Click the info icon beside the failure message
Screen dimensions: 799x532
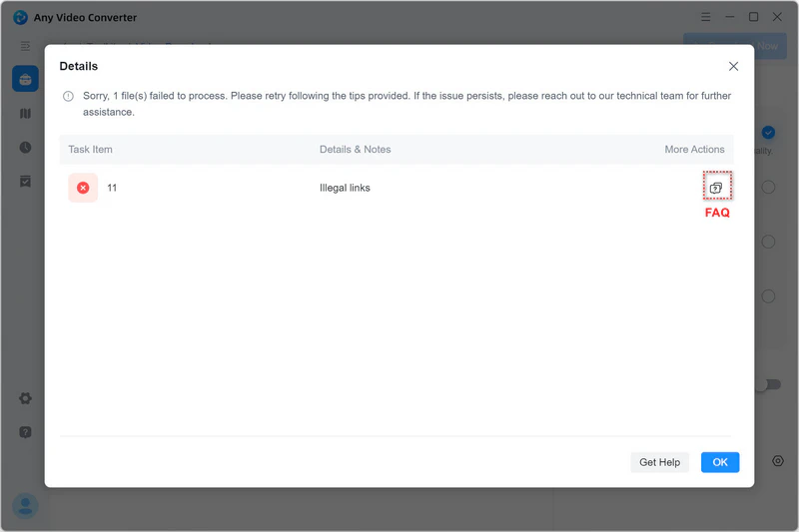point(69,97)
